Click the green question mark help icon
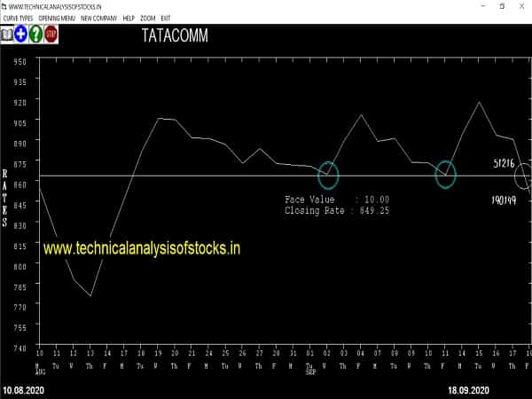Viewport: 532px width, 399px height. point(35,34)
